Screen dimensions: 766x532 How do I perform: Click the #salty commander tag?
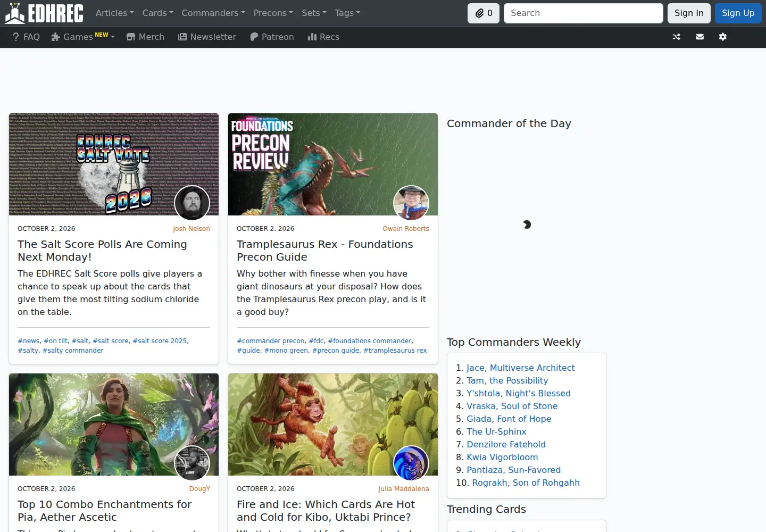[x=73, y=351]
